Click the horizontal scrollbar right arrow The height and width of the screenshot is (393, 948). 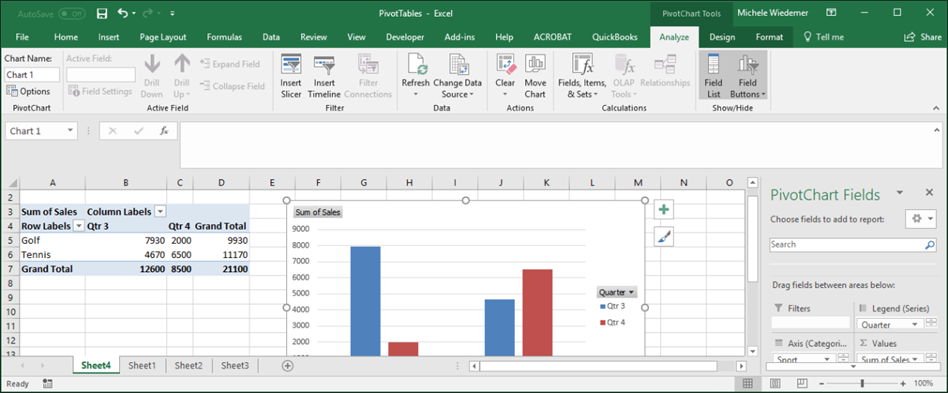[741, 366]
